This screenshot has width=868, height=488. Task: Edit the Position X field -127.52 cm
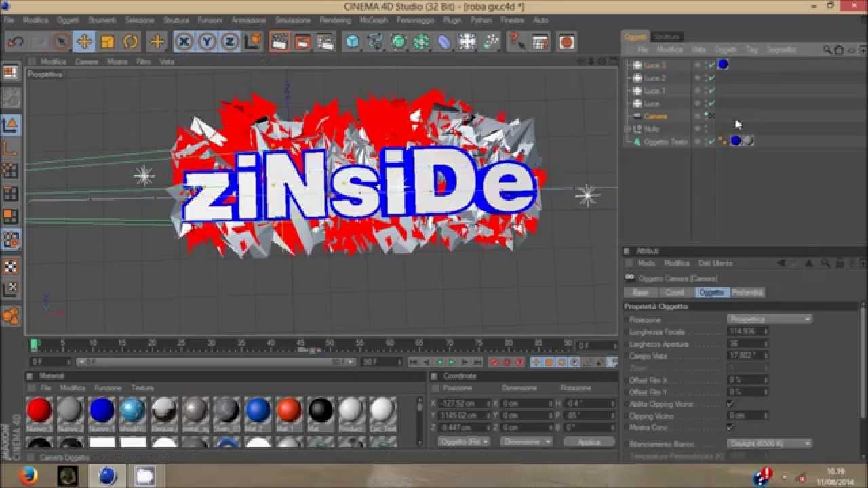(467, 403)
